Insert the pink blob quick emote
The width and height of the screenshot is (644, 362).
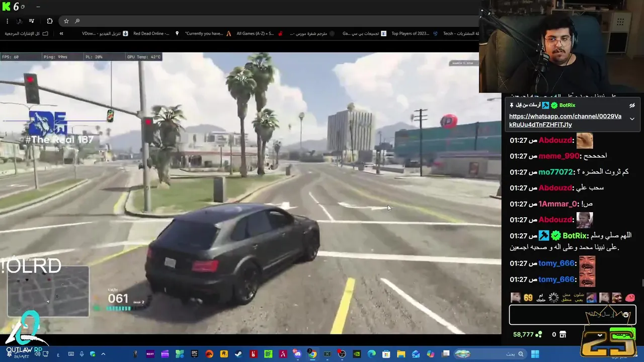[x=630, y=298]
